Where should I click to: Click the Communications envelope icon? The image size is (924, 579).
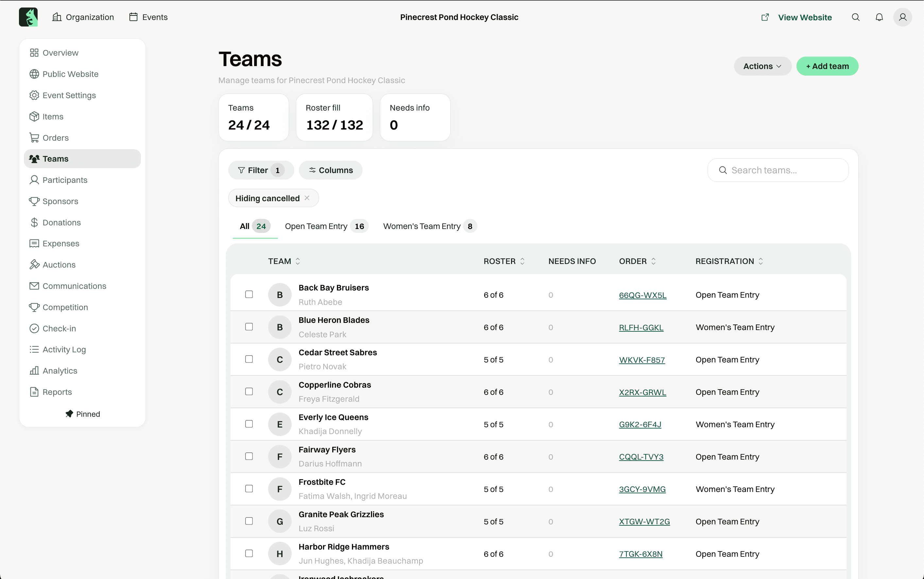point(34,286)
